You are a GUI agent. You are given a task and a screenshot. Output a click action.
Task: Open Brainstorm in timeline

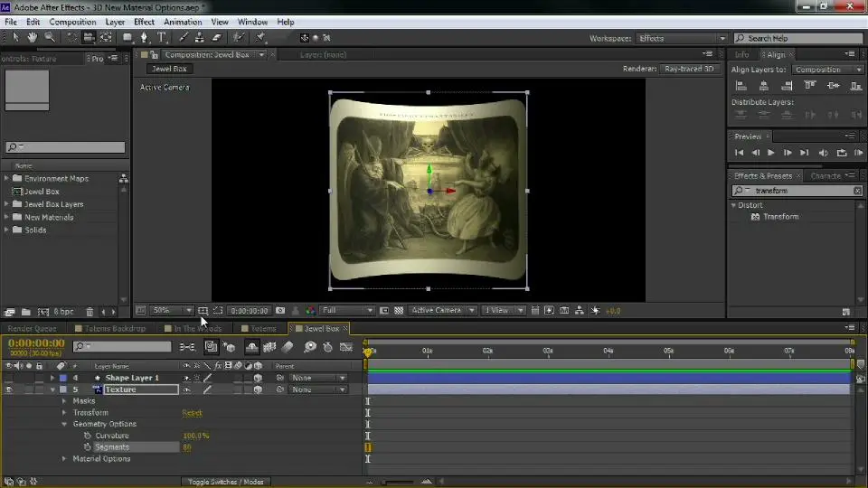[310, 347]
